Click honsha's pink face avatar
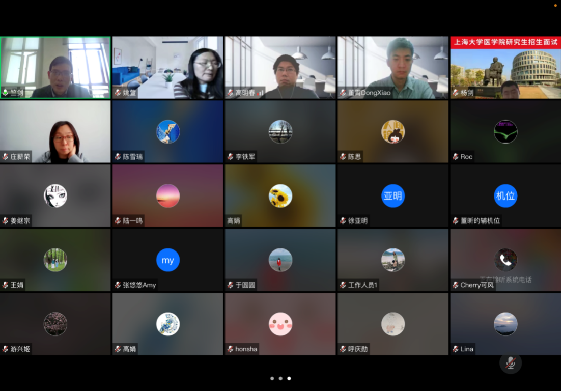 [280, 324]
